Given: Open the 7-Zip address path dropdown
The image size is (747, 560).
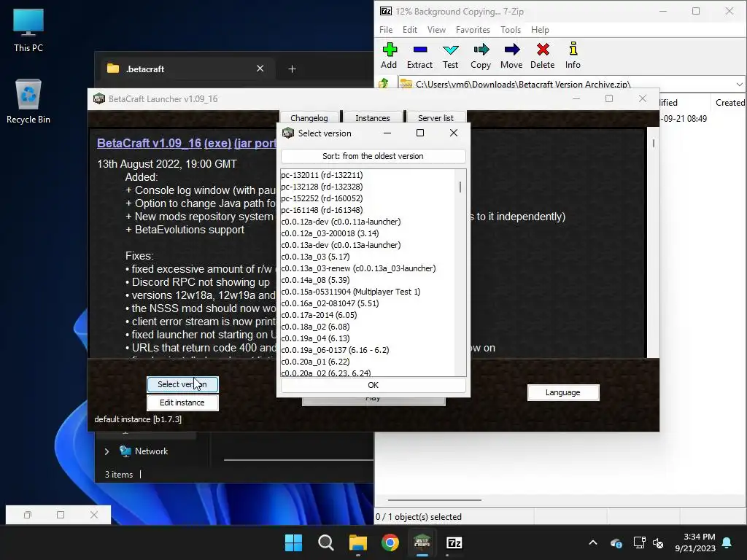Looking at the screenshot, I should point(740,85).
